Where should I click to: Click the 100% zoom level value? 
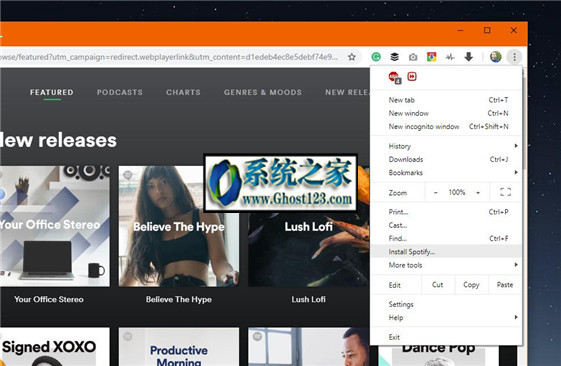point(457,192)
